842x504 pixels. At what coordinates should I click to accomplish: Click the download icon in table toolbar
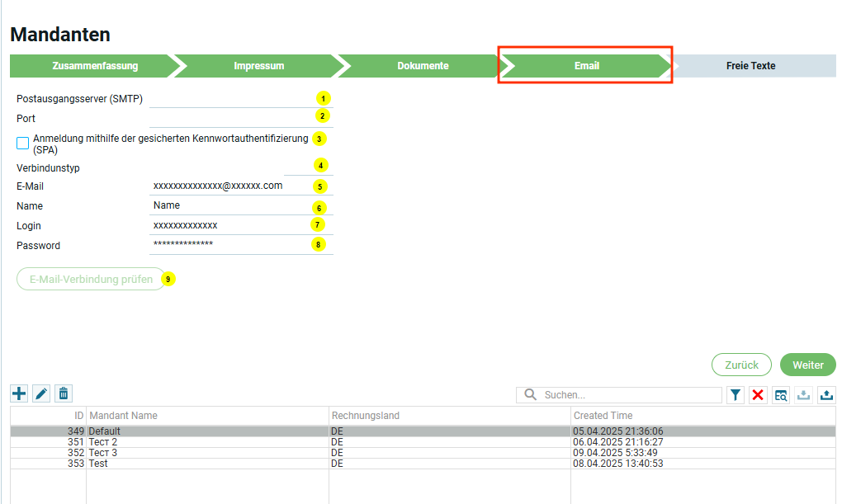click(803, 395)
